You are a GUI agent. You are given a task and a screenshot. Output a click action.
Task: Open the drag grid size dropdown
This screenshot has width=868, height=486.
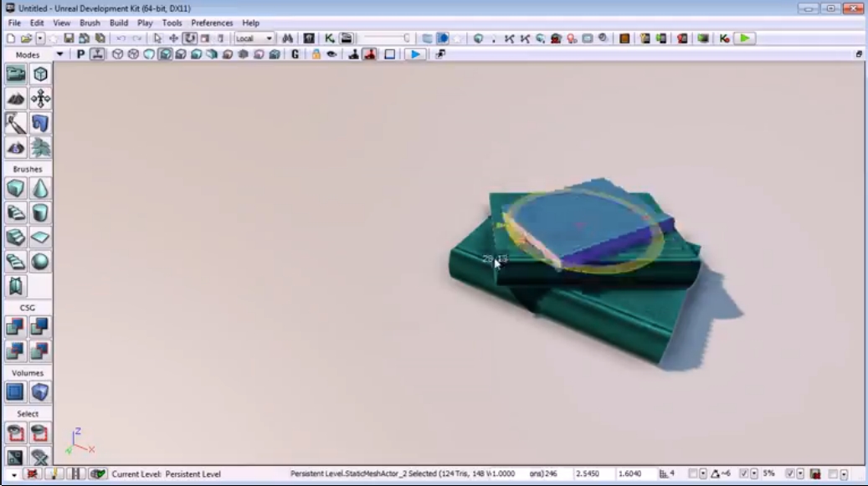click(x=703, y=473)
